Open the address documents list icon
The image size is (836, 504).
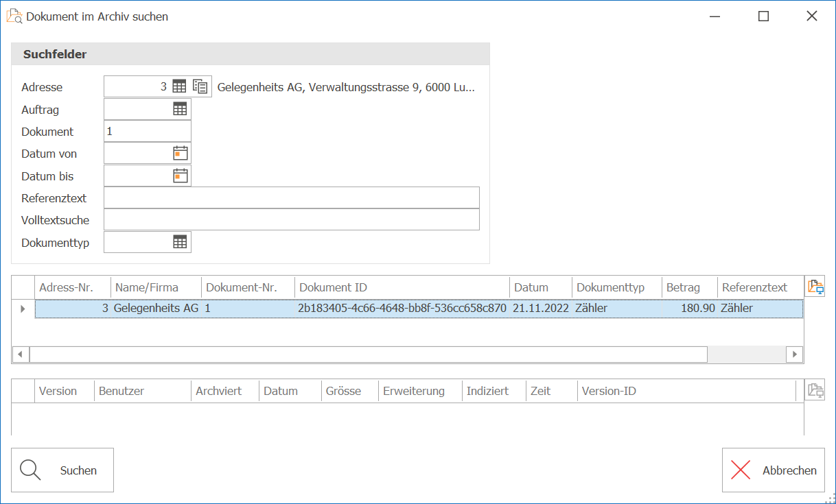(200, 86)
